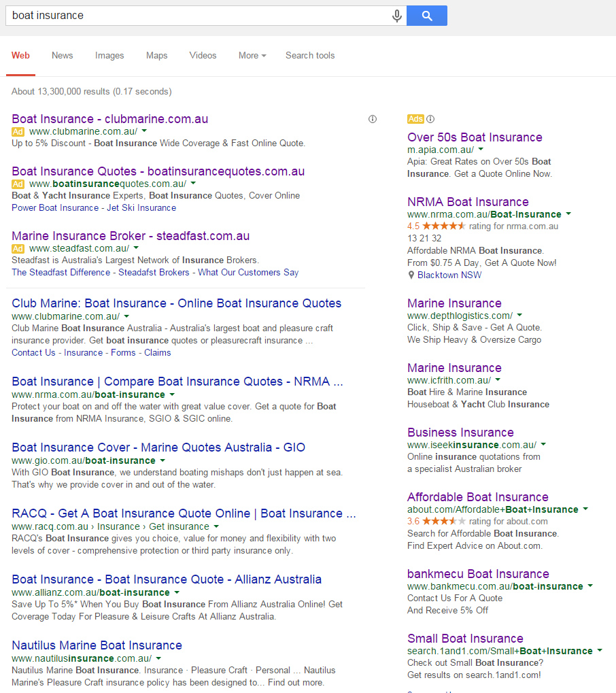Open Club Marine: Boat Insurance result

(x=176, y=303)
